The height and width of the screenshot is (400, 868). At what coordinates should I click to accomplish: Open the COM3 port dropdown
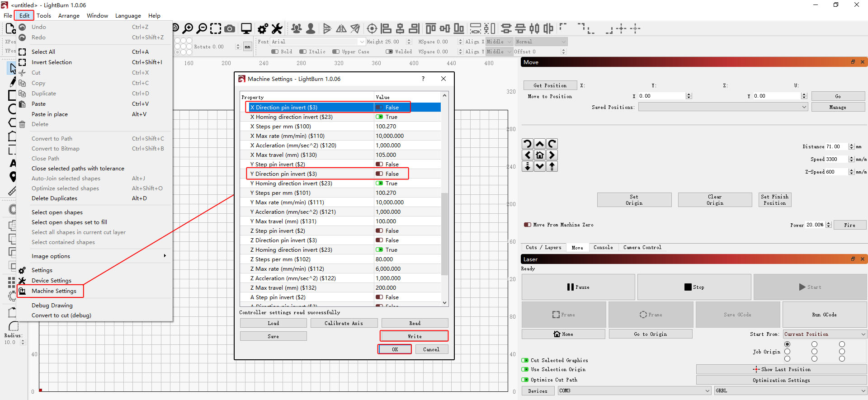click(634, 391)
